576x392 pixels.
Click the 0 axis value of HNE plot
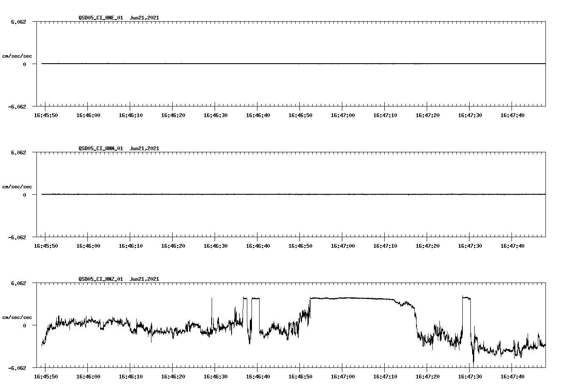(x=25, y=64)
